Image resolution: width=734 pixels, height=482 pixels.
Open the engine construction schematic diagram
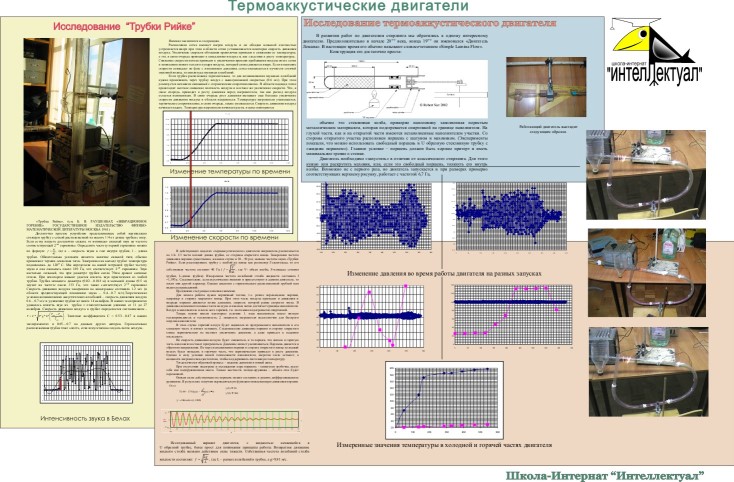point(397,89)
